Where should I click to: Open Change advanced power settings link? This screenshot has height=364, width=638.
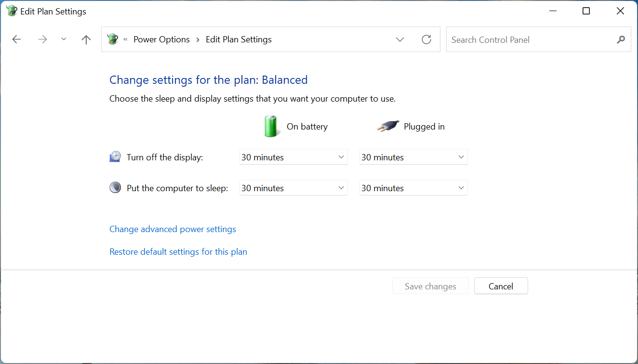(173, 229)
